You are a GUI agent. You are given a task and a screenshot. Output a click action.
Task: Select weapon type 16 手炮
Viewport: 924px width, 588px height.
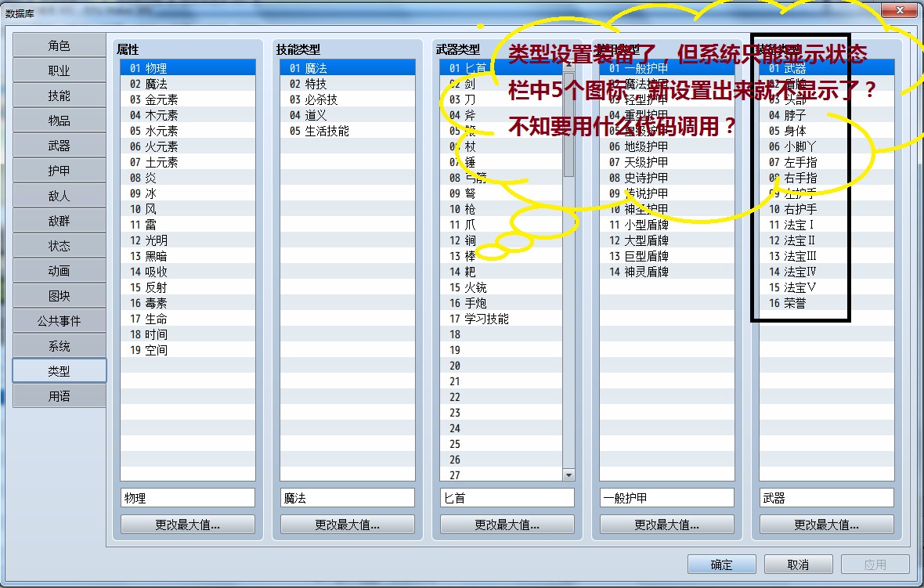tap(501, 303)
